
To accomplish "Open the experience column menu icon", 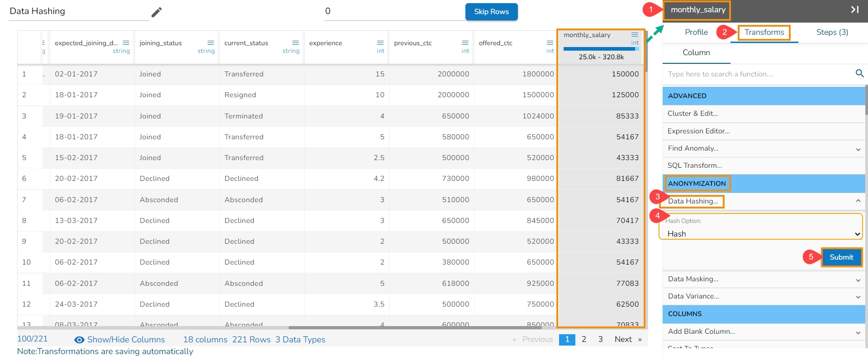I will click(380, 43).
